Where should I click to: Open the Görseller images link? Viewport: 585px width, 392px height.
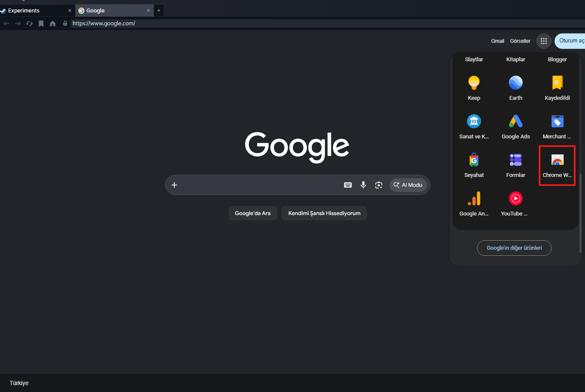pyautogui.click(x=520, y=41)
